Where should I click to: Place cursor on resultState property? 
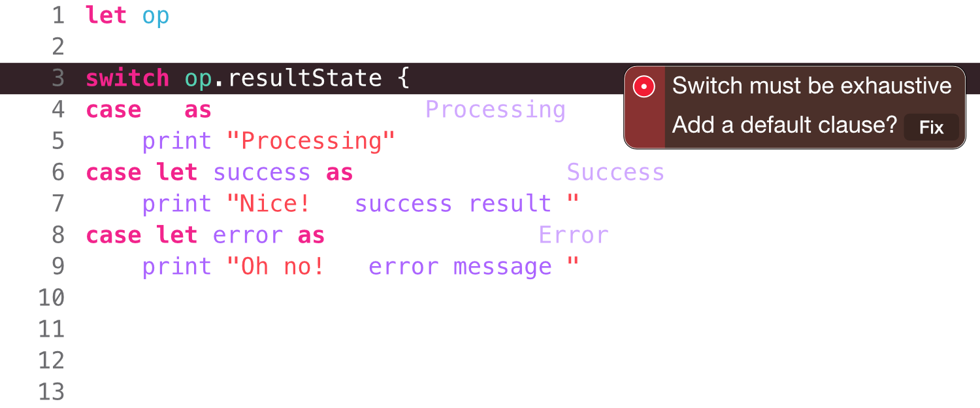(x=304, y=78)
